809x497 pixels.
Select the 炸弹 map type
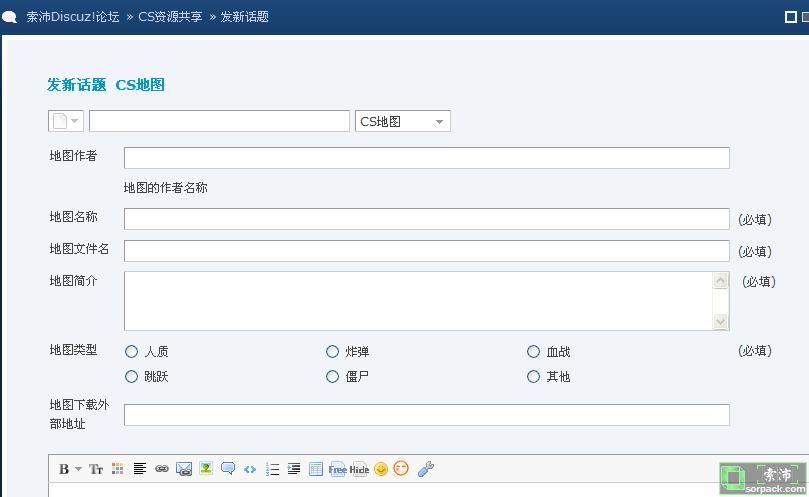click(332, 351)
